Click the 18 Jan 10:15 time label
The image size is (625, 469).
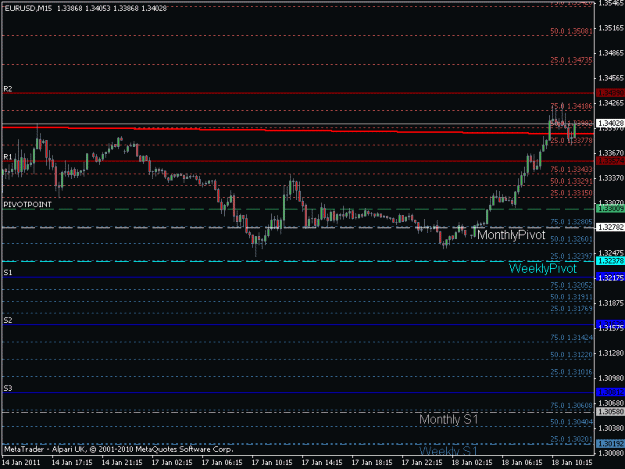click(572, 463)
